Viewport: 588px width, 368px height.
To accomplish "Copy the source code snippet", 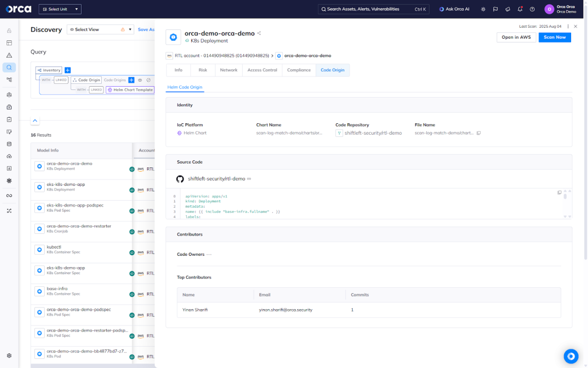I will pos(559,192).
